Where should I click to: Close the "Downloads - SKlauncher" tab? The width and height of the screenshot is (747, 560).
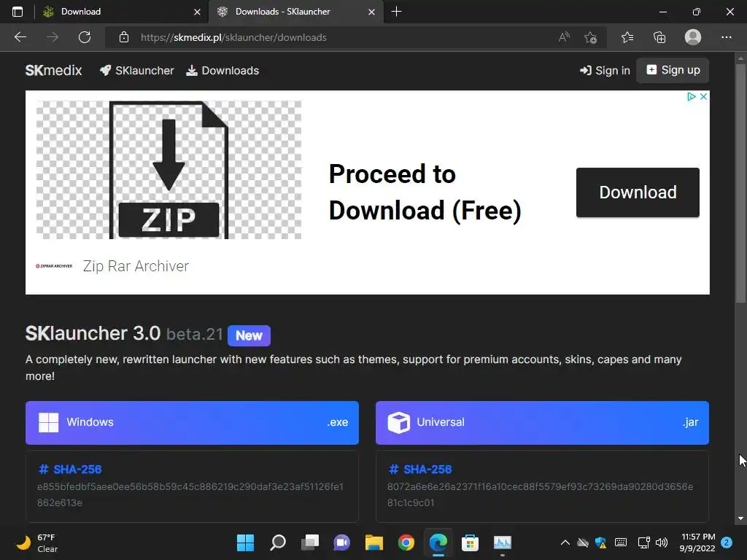(371, 12)
